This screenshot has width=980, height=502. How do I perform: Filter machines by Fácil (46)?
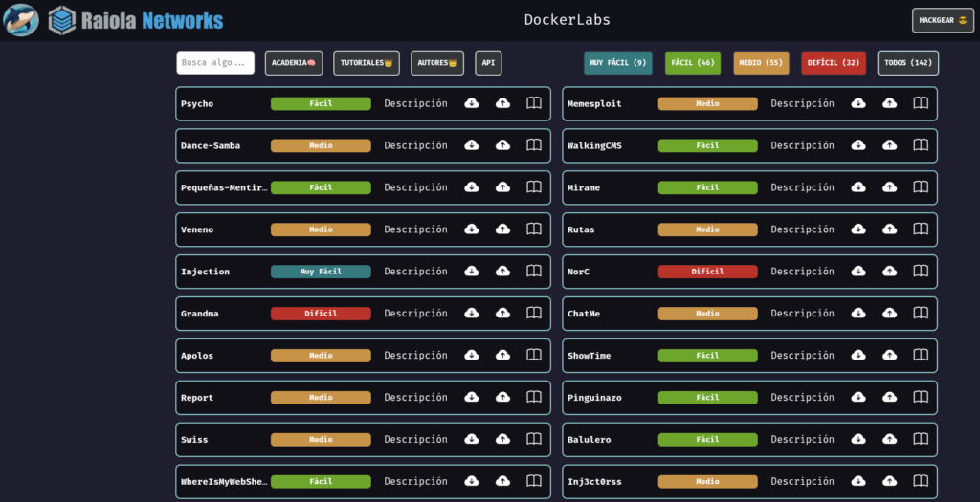coord(693,62)
